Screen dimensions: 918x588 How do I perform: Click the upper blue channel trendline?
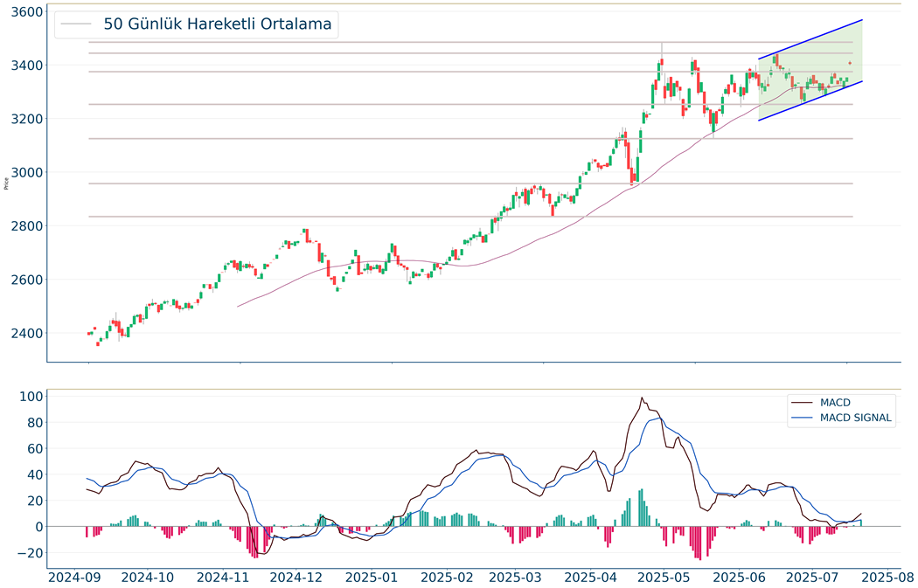click(x=810, y=39)
